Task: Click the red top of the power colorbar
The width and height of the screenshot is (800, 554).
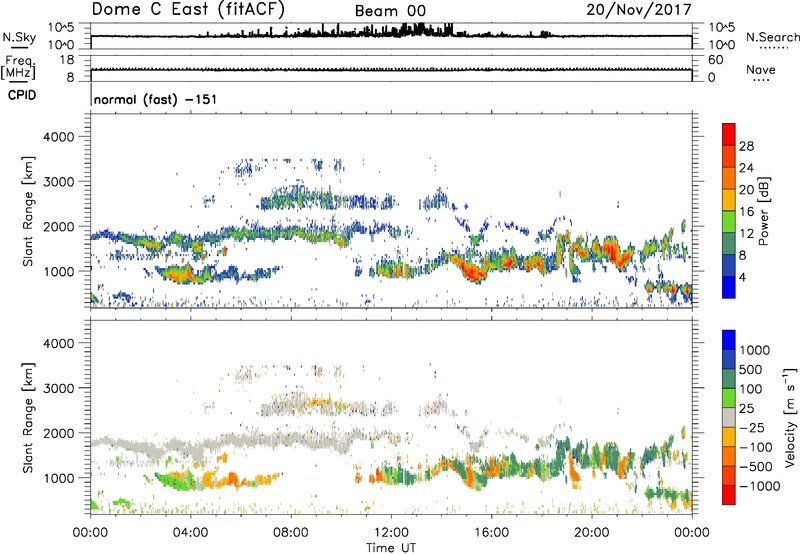Action: (x=729, y=134)
